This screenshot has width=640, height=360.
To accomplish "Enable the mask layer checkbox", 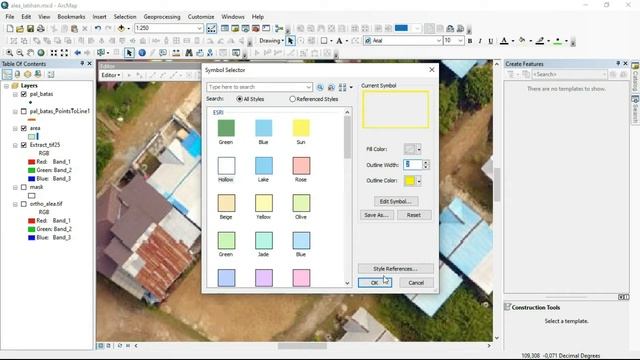I will click(x=24, y=187).
